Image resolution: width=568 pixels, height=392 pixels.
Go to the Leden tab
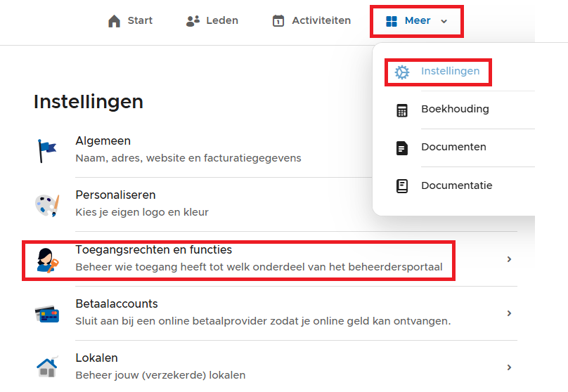tap(221, 21)
